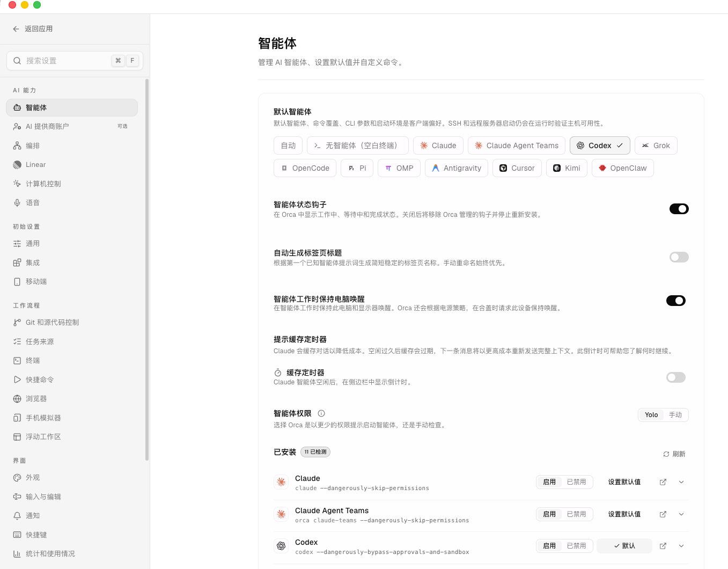The image size is (728, 569).
Task: Open the external link icon for Codex
Action: tap(663, 546)
